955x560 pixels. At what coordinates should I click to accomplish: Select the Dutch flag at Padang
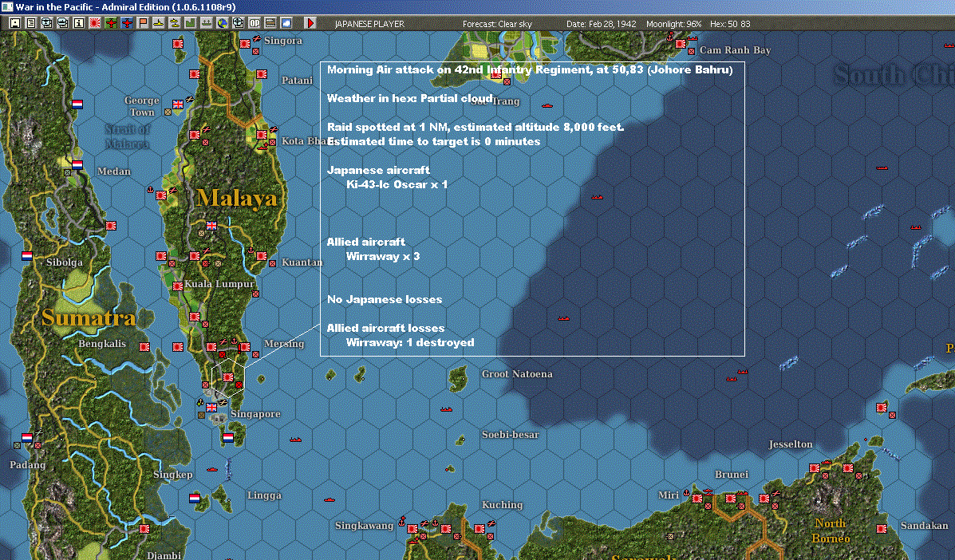point(27,437)
